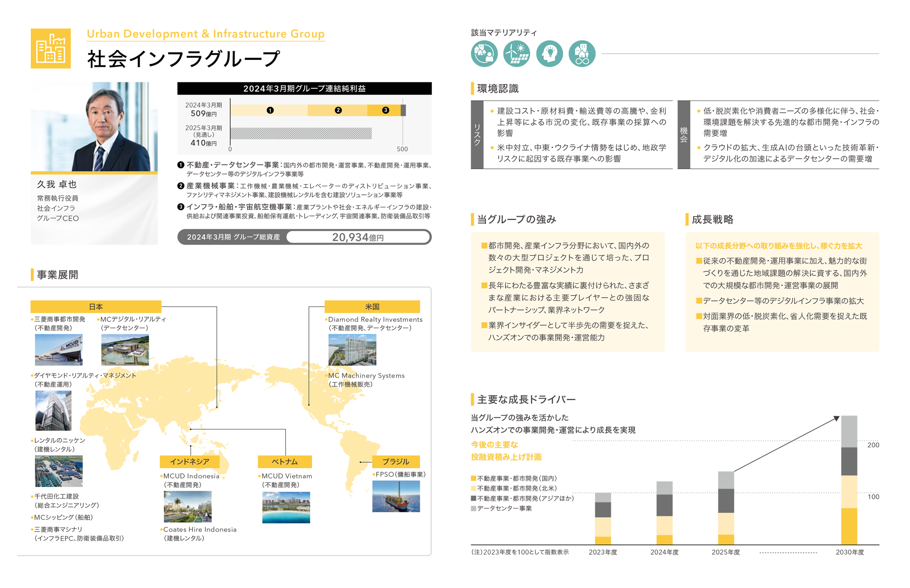Click the 主要な成長ドライバー section heading

pos(526,399)
